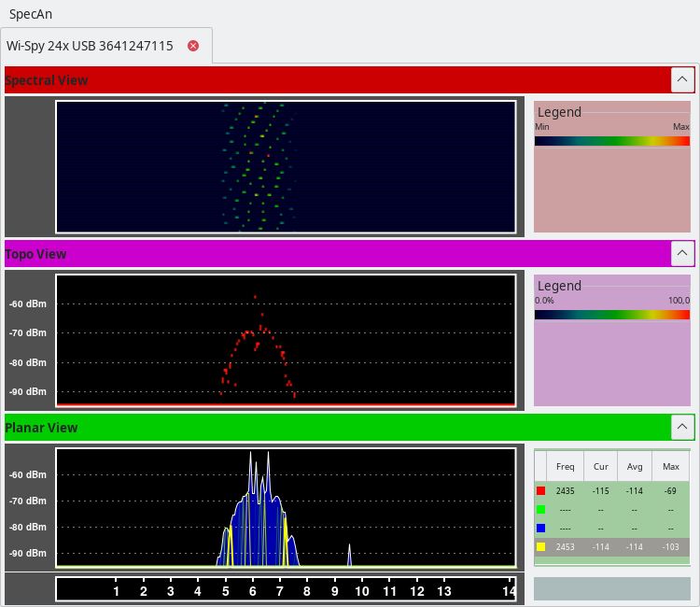This screenshot has height=607, width=700.
Task: Click the Topo View legend color gradient
Action: click(x=611, y=315)
